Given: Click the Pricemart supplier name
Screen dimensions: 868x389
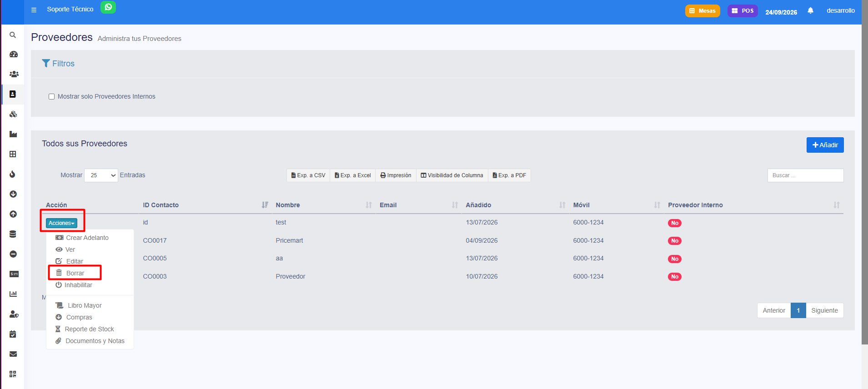Looking at the screenshot, I should click(x=289, y=240).
